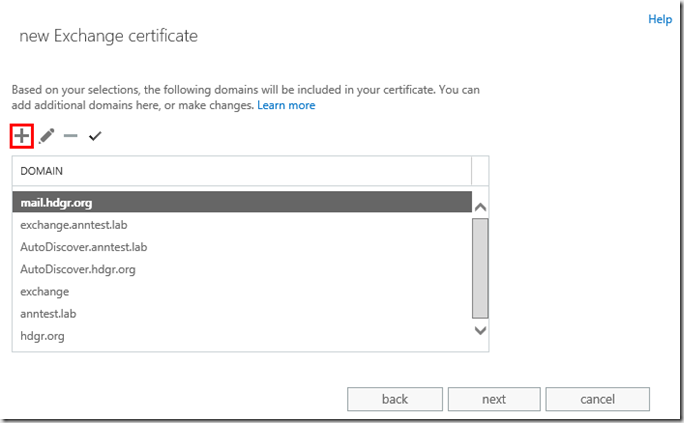Viewport: 684px width, 423px height.
Task: Select the mail.hdgr.org domain row
Action: (x=240, y=203)
